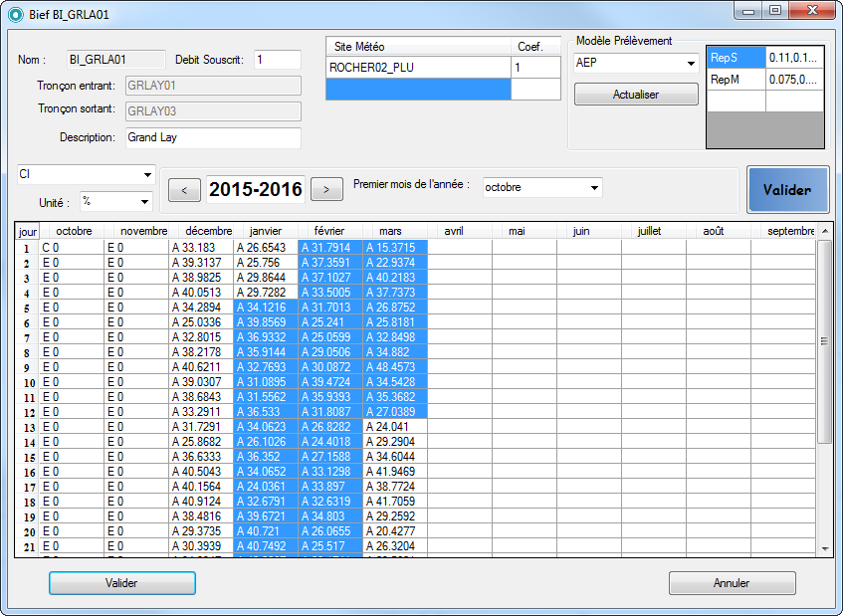This screenshot has height=616, width=843.
Task: Open the CI variable dropdown
Action: [86, 175]
